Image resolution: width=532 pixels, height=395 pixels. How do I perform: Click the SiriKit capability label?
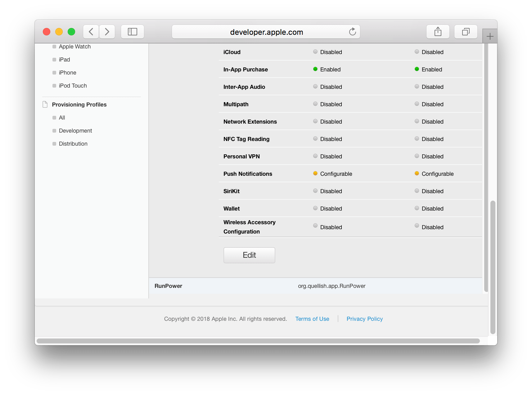[232, 191]
